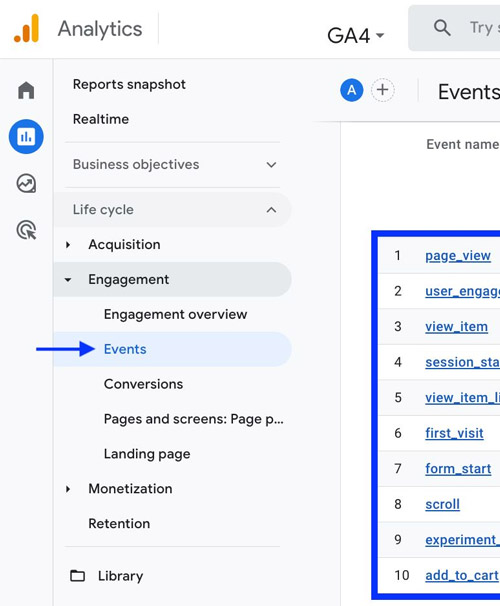
Task: Expand the Acquisition tree item
Action: [68, 245]
